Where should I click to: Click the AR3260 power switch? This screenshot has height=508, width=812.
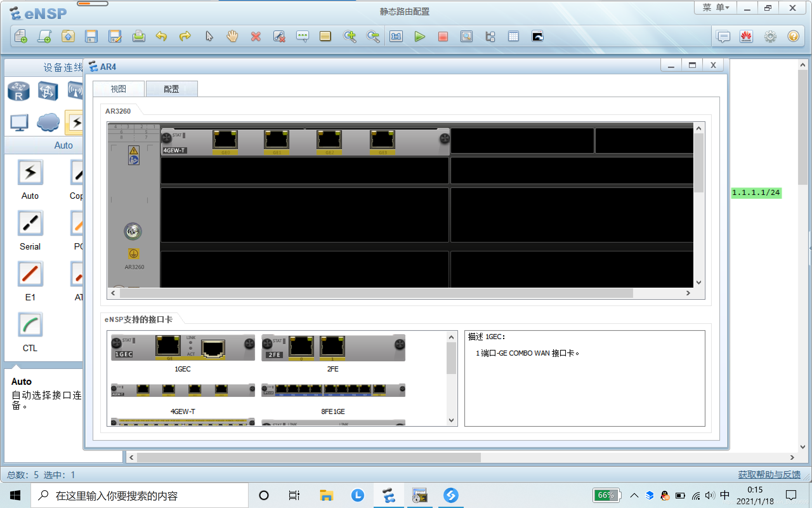[133, 231]
